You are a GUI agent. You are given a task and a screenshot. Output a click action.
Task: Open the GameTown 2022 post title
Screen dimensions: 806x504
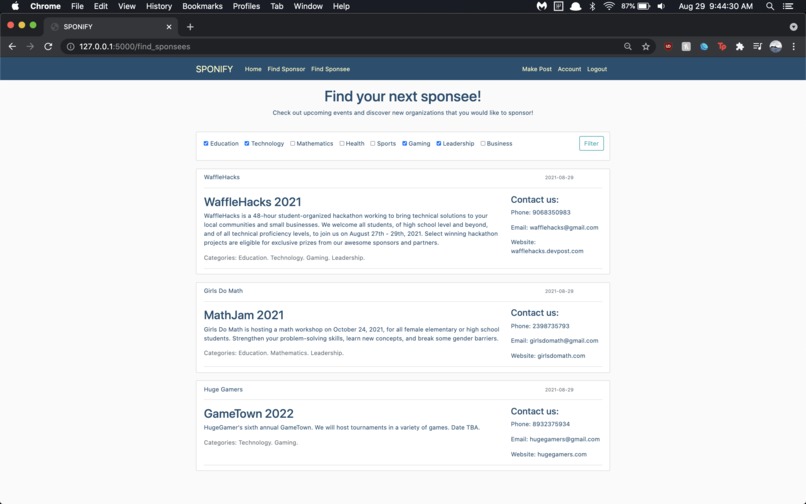(249, 413)
